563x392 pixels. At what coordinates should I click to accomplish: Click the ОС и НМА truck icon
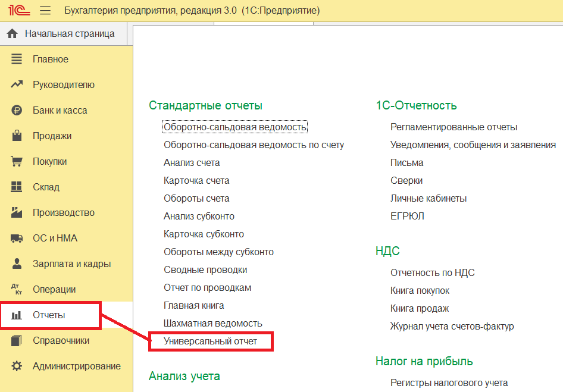click(17, 239)
